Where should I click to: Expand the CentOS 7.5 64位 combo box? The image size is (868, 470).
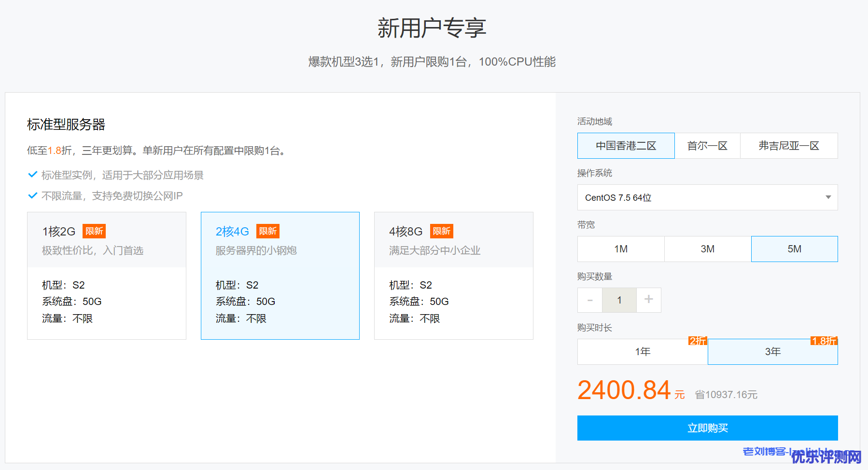(700, 197)
